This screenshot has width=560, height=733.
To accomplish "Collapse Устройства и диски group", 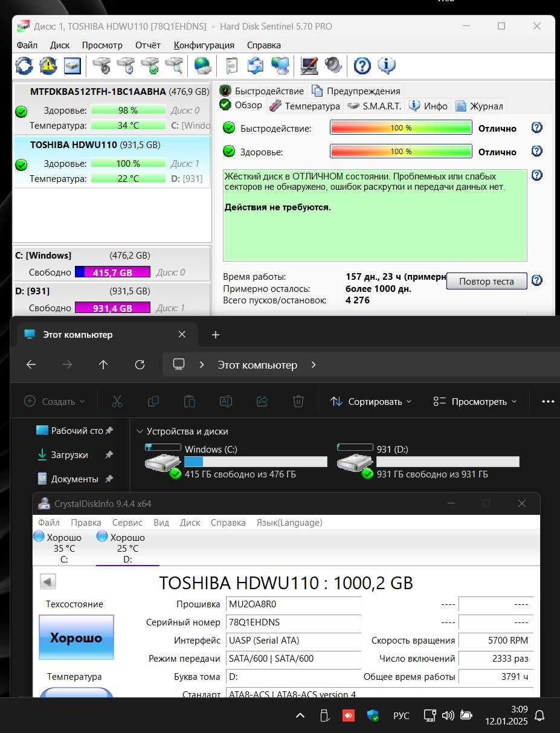I will 140,431.
